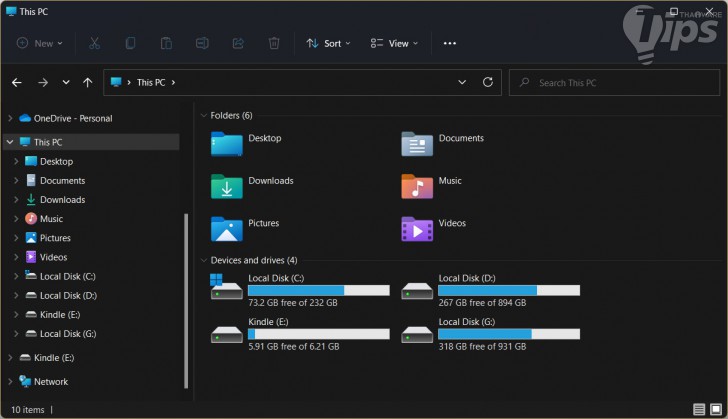Click the Rename icon in toolbar
Viewport: 728px width, 419px height.
click(202, 43)
